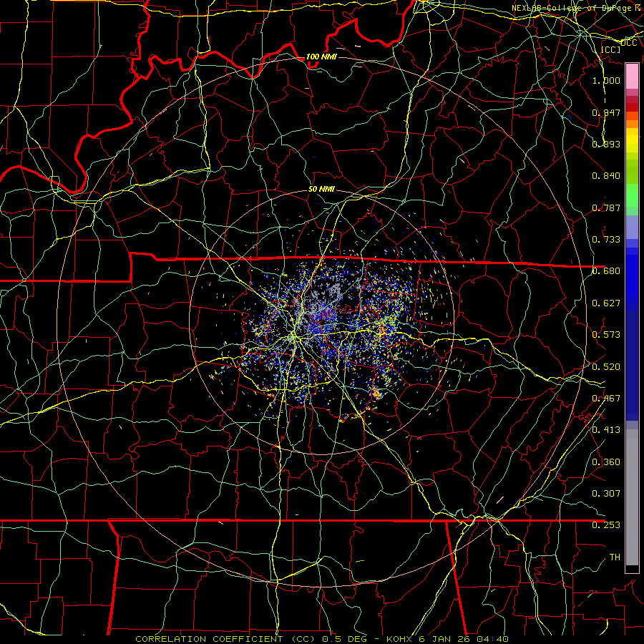Click the 0.787 scale value
This screenshot has height=644, width=644.
tap(606, 208)
